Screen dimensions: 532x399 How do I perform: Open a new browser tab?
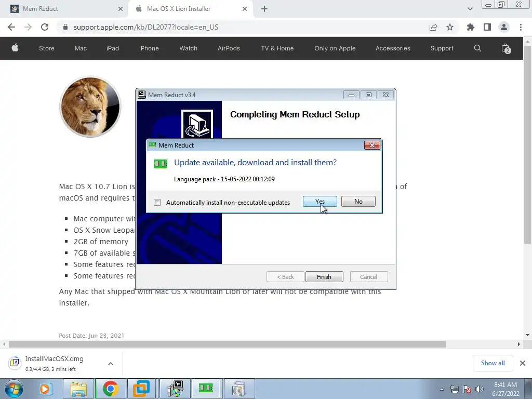pyautogui.click(x=264, y=9)
